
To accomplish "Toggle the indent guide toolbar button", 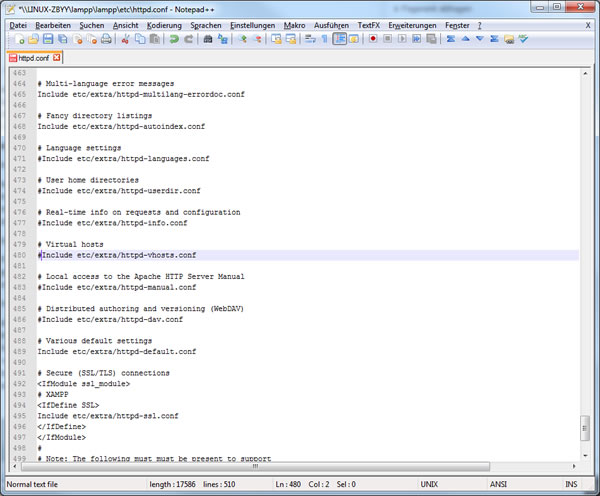I will click(340, 40).
